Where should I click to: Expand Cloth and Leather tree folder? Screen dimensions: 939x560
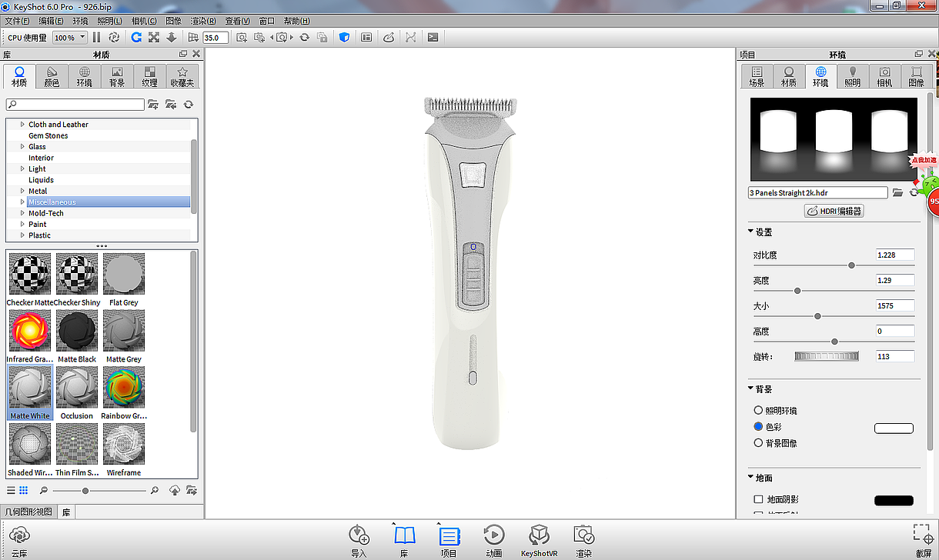pyautogui.click(x=22, y=125)
